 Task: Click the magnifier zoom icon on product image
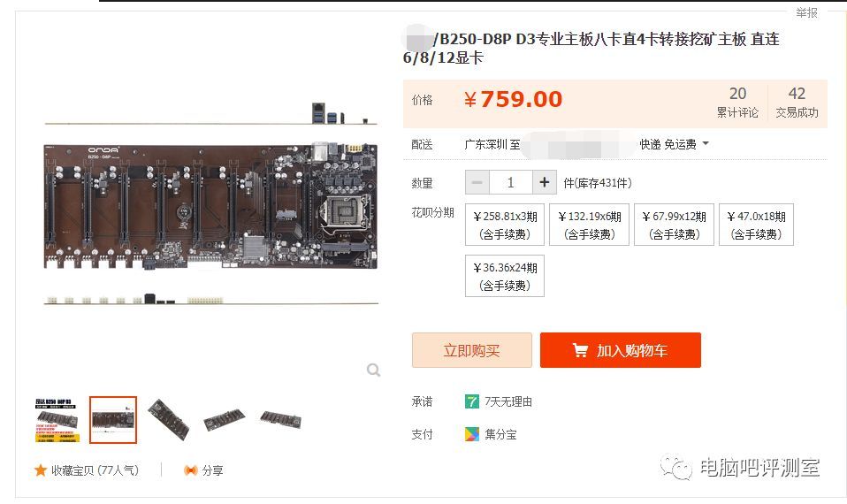[373, 370]
